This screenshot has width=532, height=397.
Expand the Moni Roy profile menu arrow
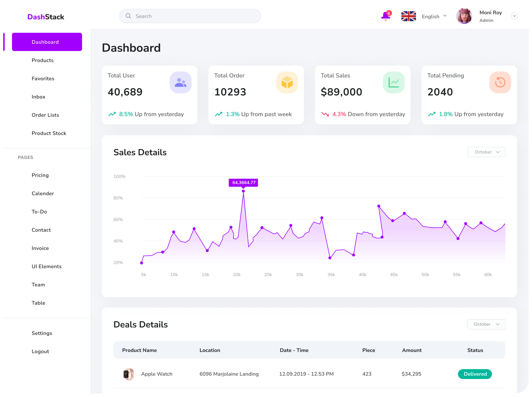514,16
